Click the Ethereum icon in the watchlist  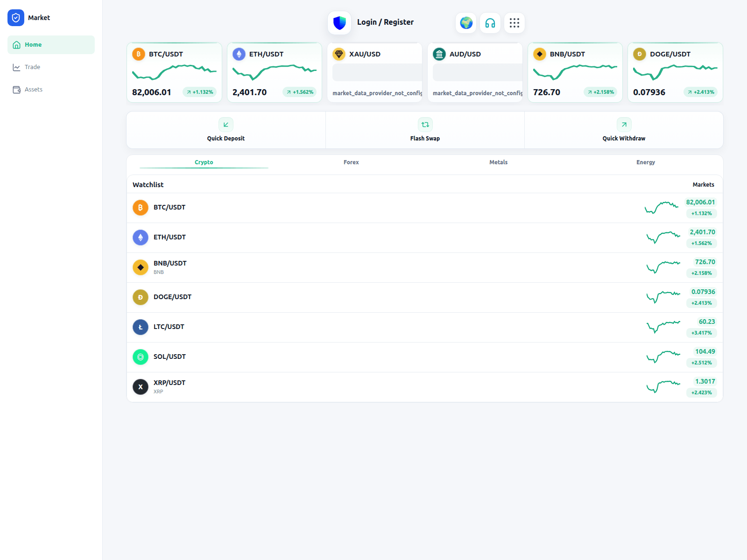point(141,238)
